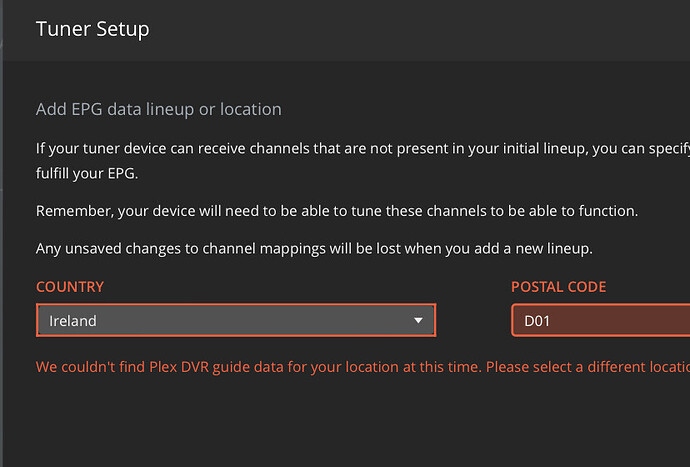
Task: Click the Postal Code field containing D01
Action: [600, 321]
